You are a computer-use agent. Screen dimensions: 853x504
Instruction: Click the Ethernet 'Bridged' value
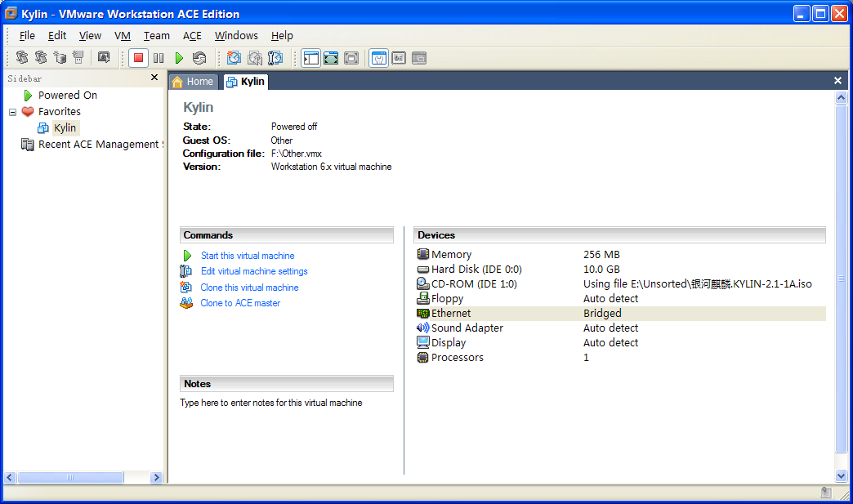click(x=602, y=313)
